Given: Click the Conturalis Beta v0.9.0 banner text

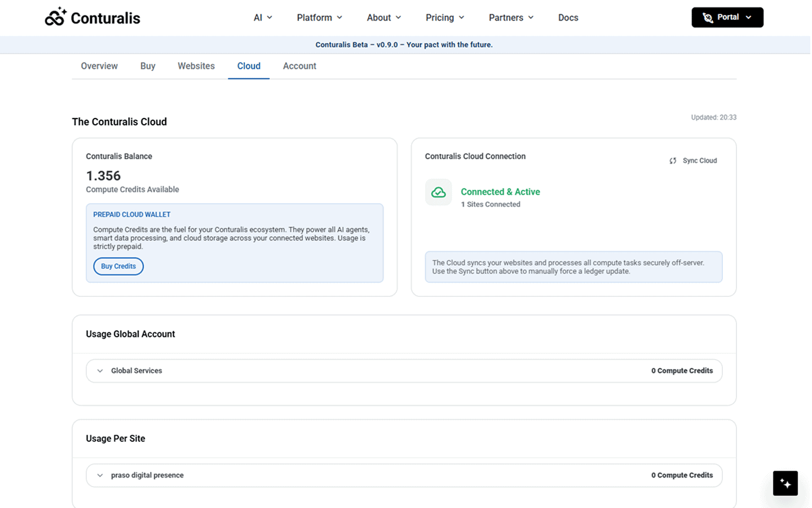Looking at the screenshot, I should [404, 45].
